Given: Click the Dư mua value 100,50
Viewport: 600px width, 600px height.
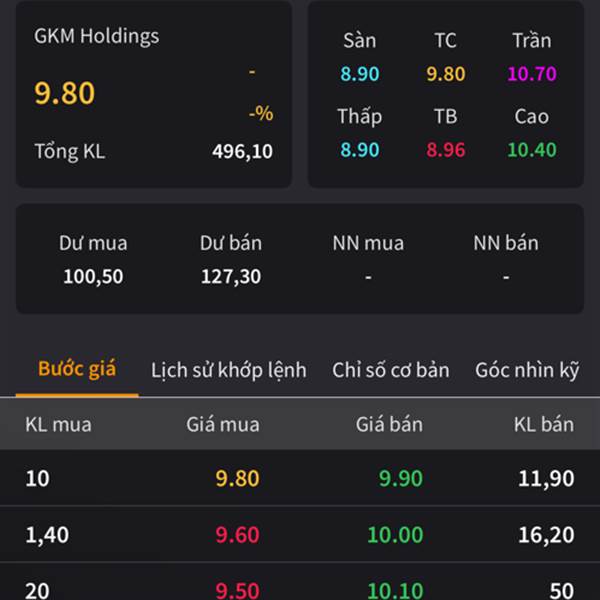Looking at the screenshot, I should pyautogui.click(x=93, y=276).
